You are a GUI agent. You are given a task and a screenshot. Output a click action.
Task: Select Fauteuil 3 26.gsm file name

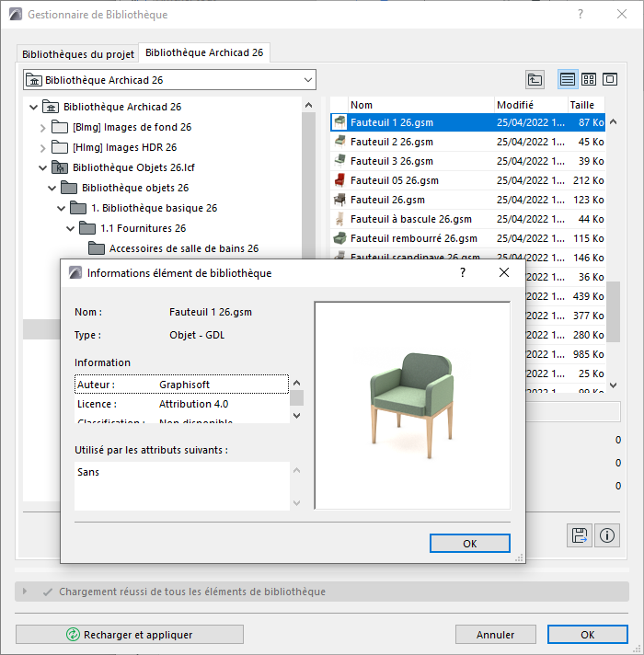point(392,161)
